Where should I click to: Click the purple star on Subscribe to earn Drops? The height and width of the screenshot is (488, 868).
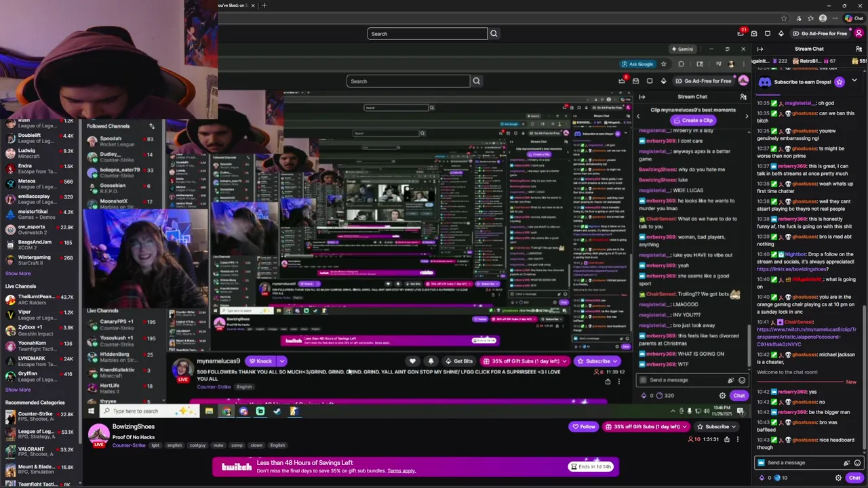(x=840, y=82)
